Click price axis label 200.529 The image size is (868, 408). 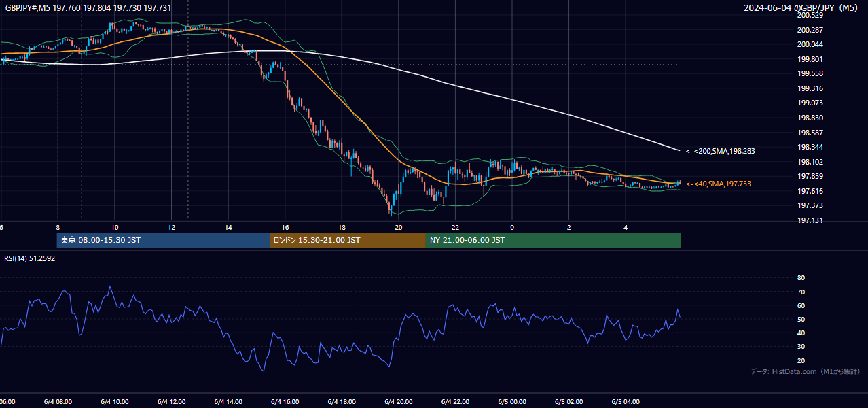pyautogui.click(x=810, y=15)
